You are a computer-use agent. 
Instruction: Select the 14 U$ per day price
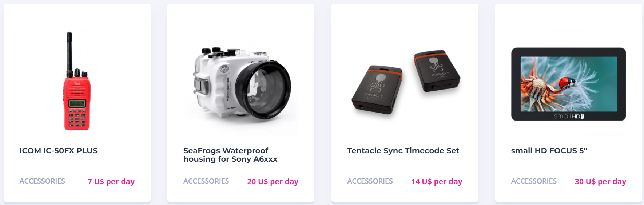tap(437, 181)
